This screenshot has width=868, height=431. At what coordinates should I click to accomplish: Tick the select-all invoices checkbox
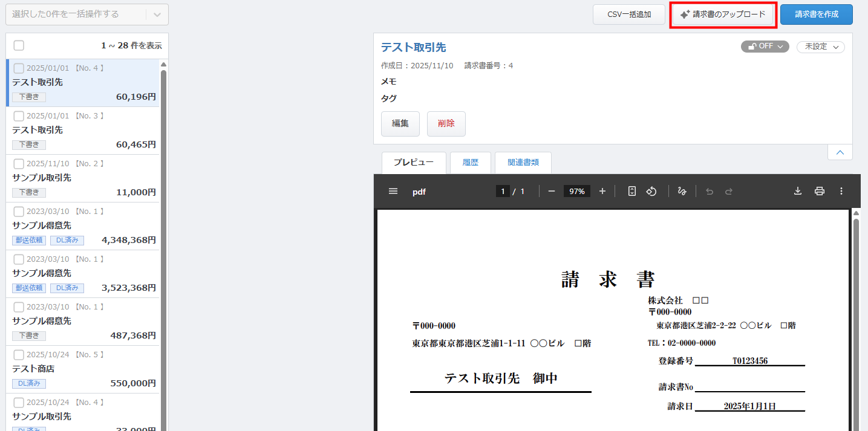[19, 46]
